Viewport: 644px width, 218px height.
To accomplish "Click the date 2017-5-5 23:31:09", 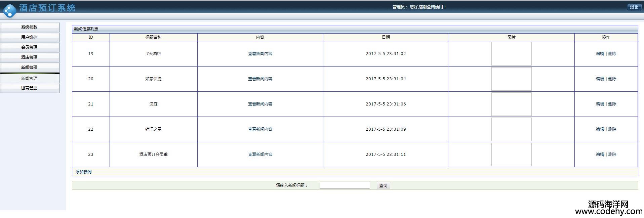I will coord(386,129).
